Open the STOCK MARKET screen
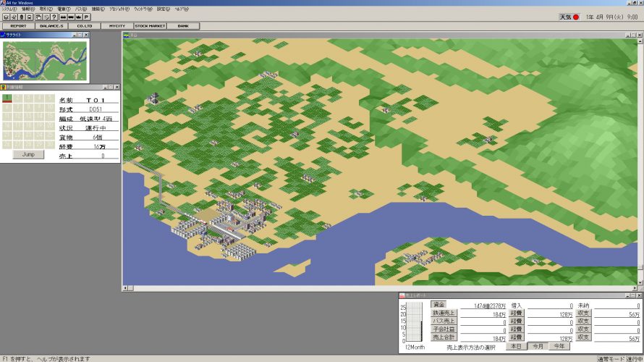The height and width of the screenshot is (362, 644). point(150,26)
